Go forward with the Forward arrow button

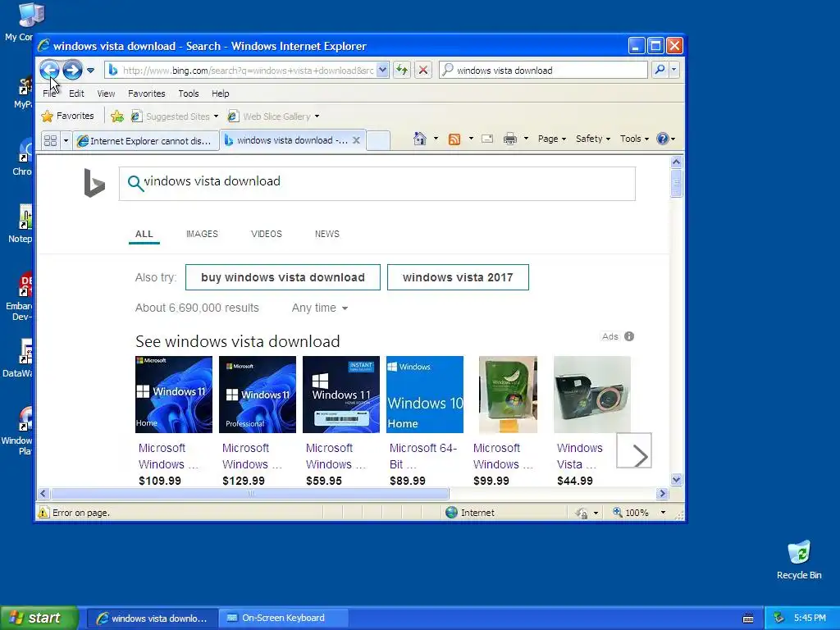[x=72, y=70]
